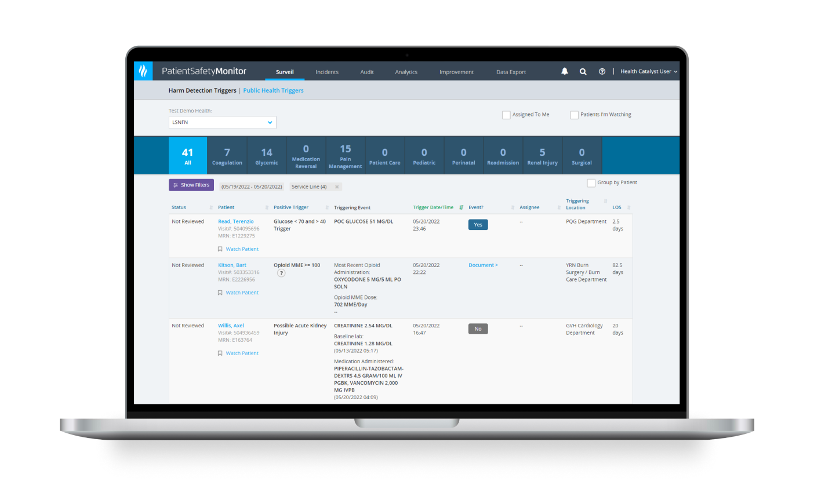Open the notifications bell

click(x=565, y=71)
